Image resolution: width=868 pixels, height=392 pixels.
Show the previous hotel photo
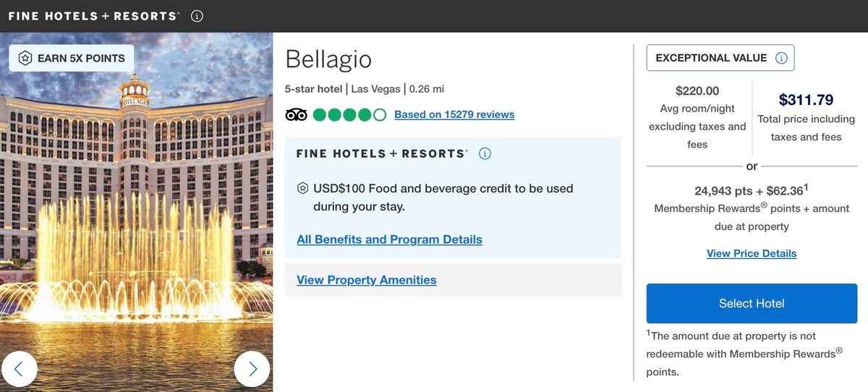(19, 369)
